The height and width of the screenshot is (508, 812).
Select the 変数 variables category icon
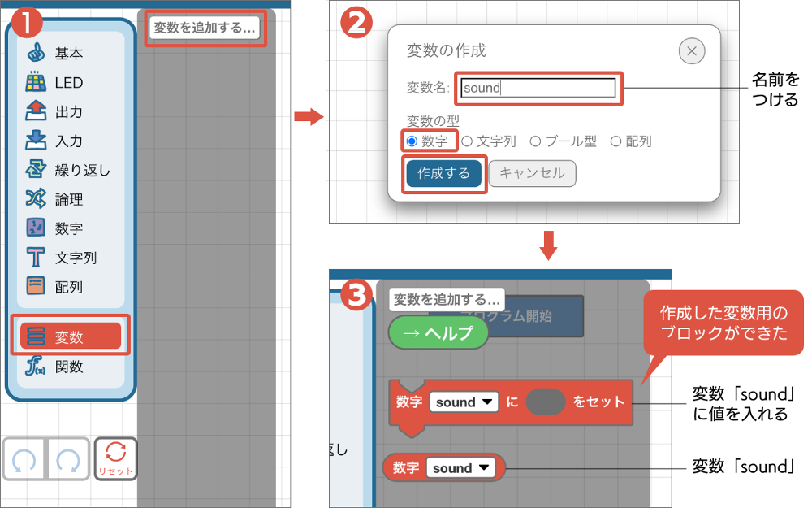36,336
